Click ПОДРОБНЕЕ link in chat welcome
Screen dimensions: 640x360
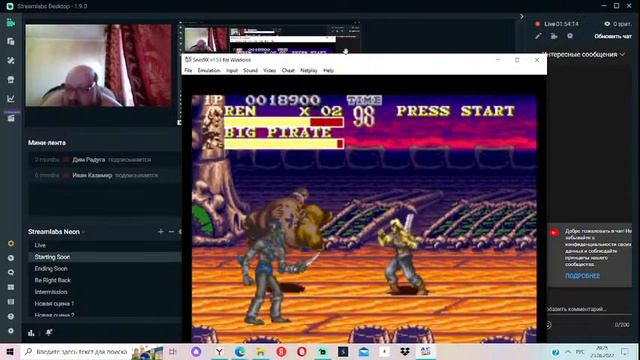point(582,276)
